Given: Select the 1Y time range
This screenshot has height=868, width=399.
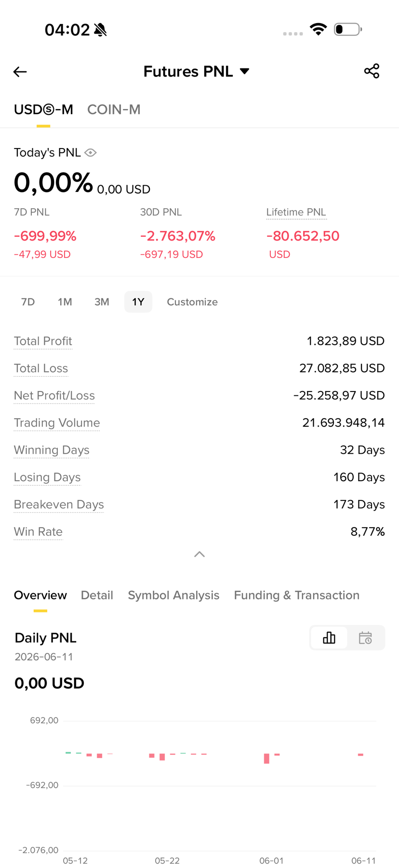Looking at the screenshot, I should [138, 302].
